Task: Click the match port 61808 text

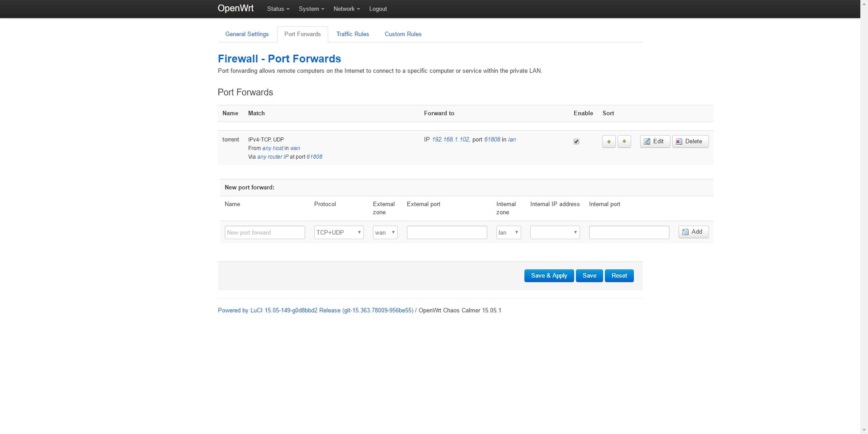Action: pyautogui.click(x=314, y=157)
